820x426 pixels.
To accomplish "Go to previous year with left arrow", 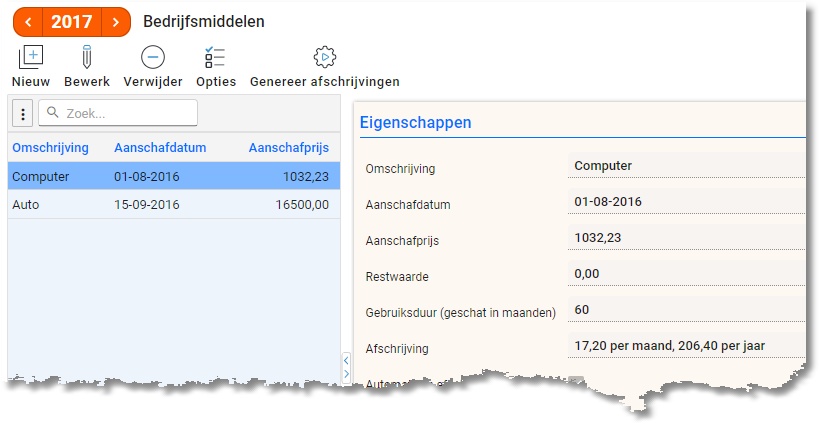I will click(28, 22).
